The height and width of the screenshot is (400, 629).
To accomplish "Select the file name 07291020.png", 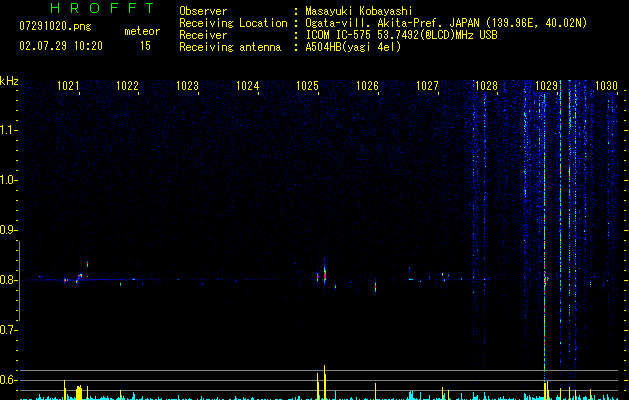I will coord(55,27).
